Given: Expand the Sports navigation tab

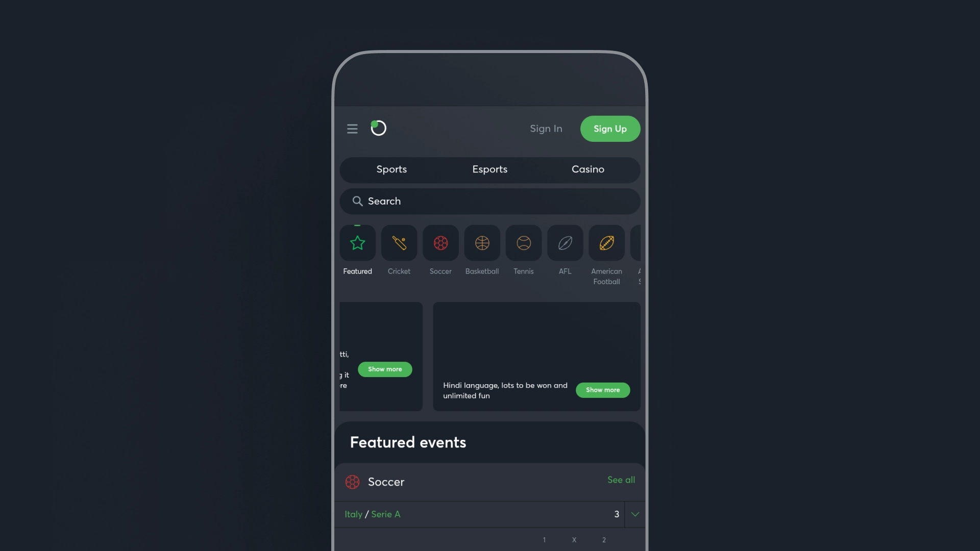Looking at the screenshot, I should click(391, 169).
